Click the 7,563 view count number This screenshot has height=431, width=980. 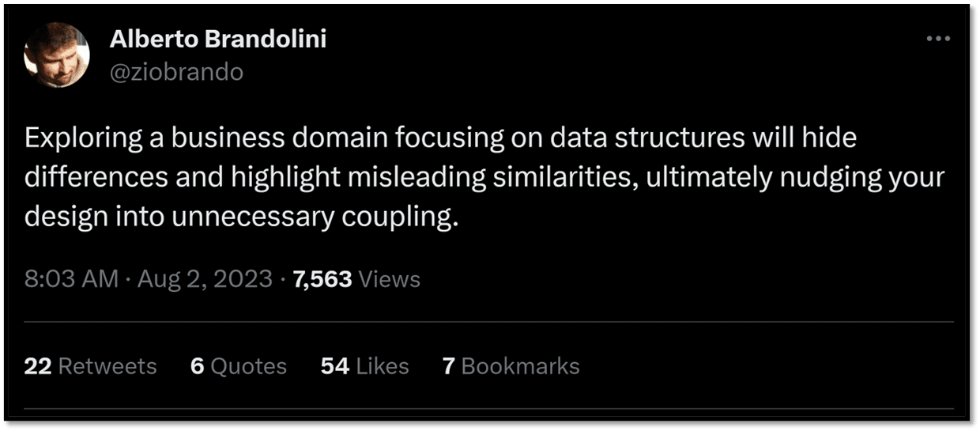[322, 279]
